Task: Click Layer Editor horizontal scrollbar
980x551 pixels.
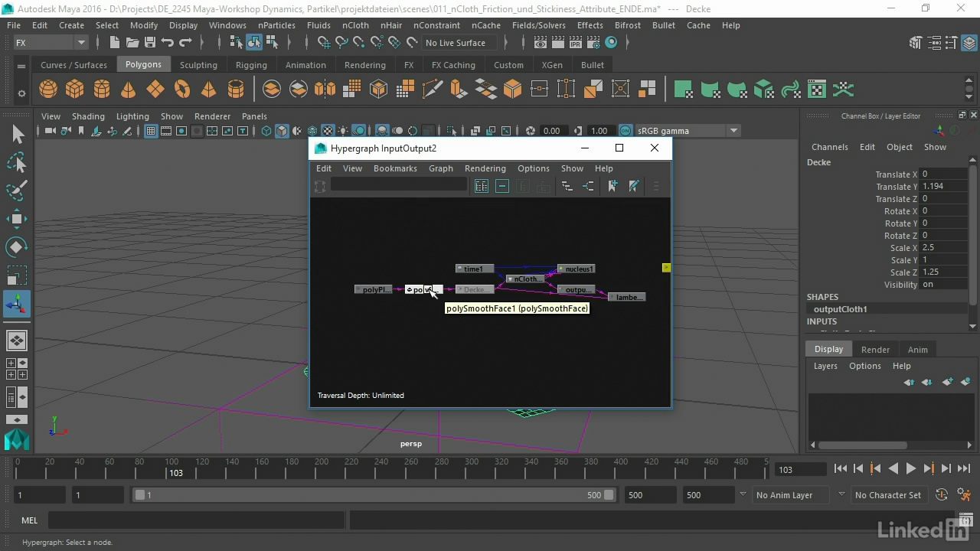Action: click(862, 445)
